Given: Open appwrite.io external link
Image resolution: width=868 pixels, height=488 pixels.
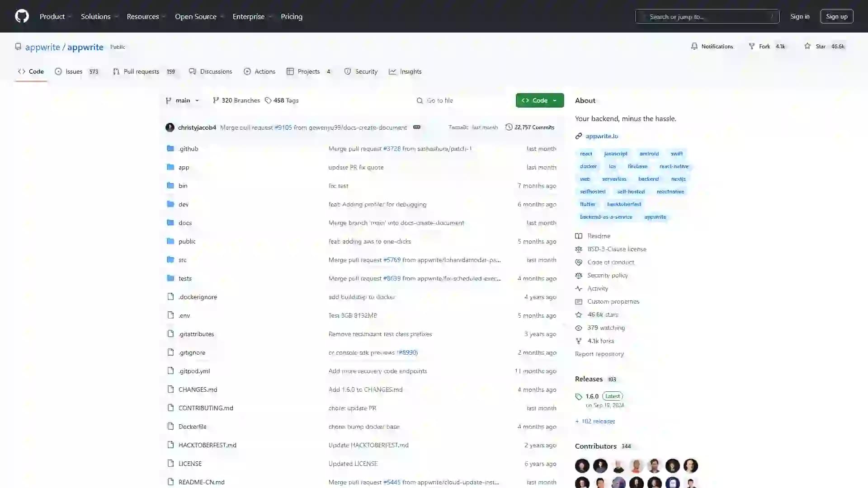Looking at the screenshot, I should coord(602,136).
